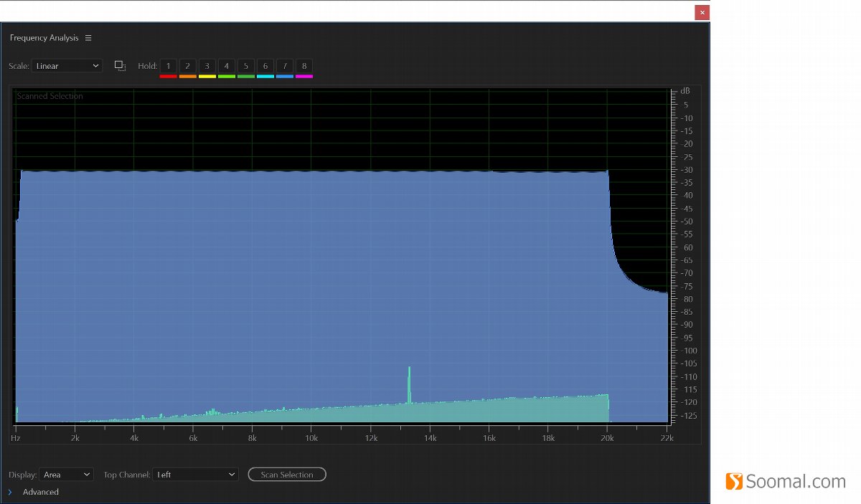Toggle Hold snapshot 2
861x504 pixels.
[x=187, y=66]
